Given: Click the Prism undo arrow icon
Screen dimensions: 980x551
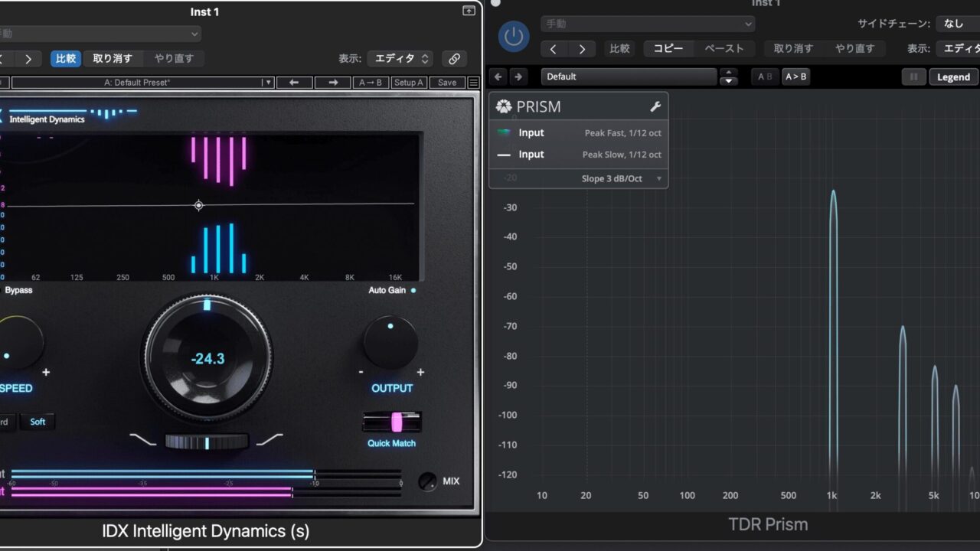Looking at the screenshot, I should [x=498, y=77].
